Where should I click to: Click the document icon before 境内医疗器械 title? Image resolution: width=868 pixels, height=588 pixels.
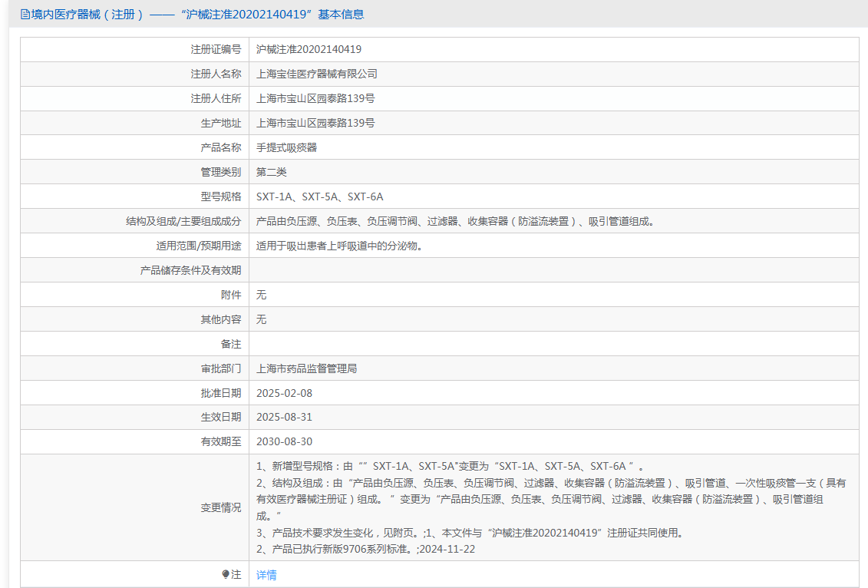pyautogui.click(x=25, y=15)
